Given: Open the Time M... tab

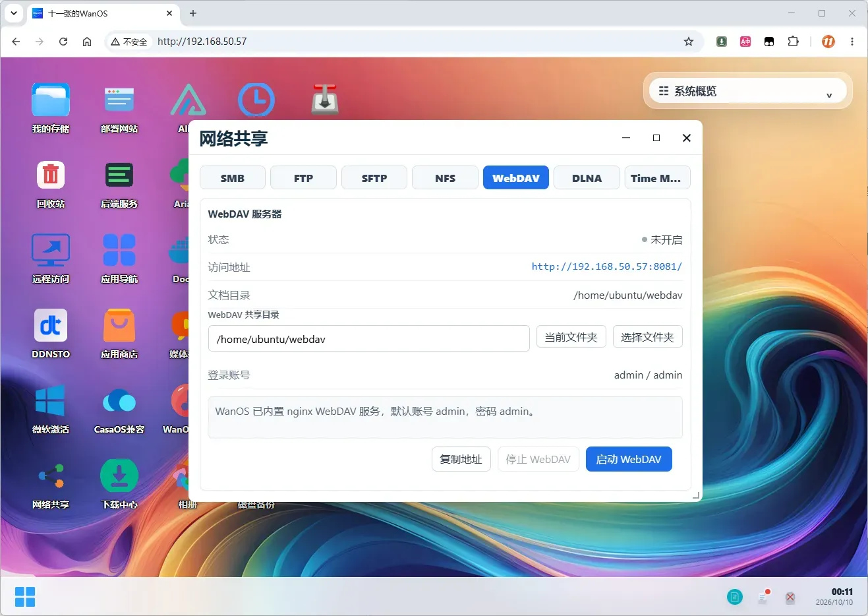Looking at the screenshot, I should pos(658,178).
